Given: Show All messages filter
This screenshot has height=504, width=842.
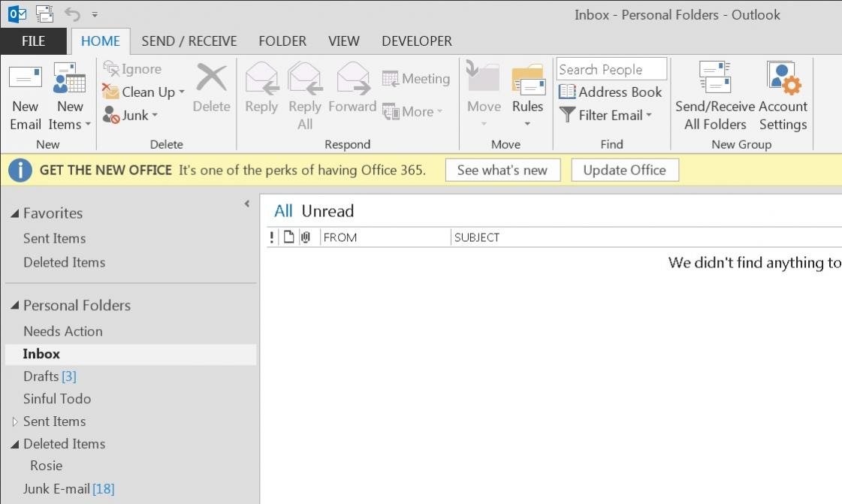Looking at the screenshot, I should 283,211.
